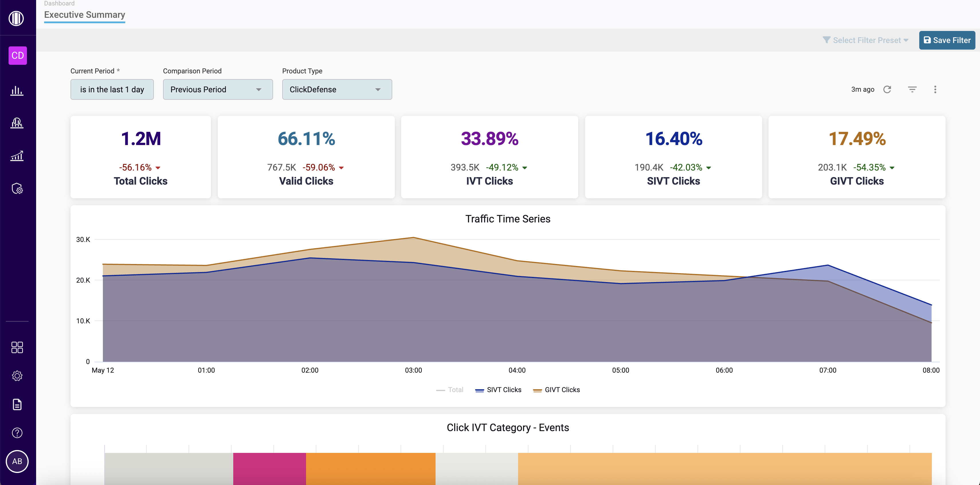The image size is (980, 485).
Task: Open the Product Type dropdown showing ClickDefense
Action: [x=337, y=89]
